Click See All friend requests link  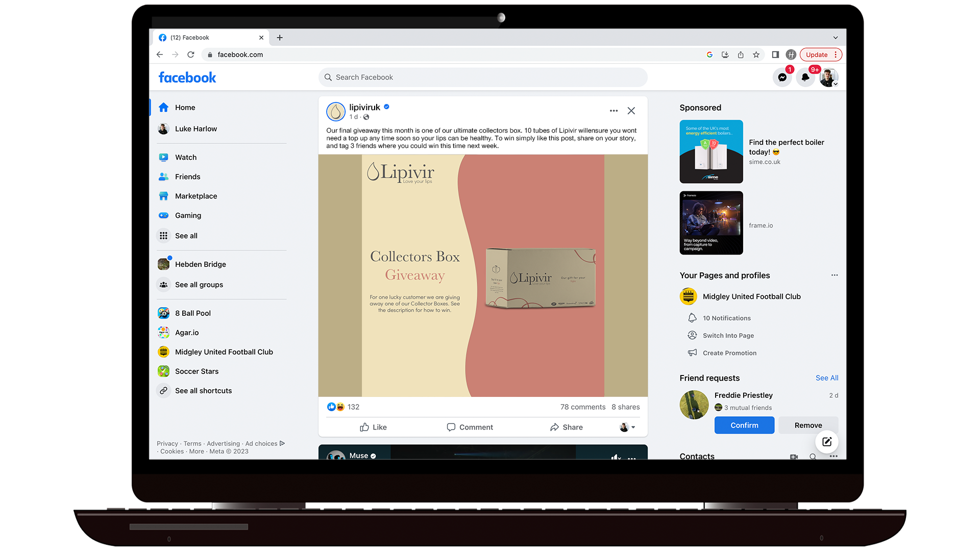coord(826,378)
